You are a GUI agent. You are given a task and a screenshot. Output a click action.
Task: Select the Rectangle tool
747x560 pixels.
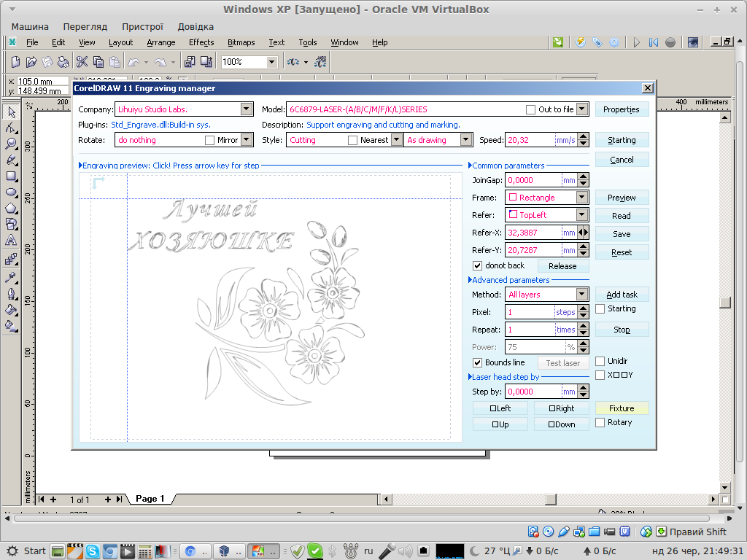pos(12,176)
